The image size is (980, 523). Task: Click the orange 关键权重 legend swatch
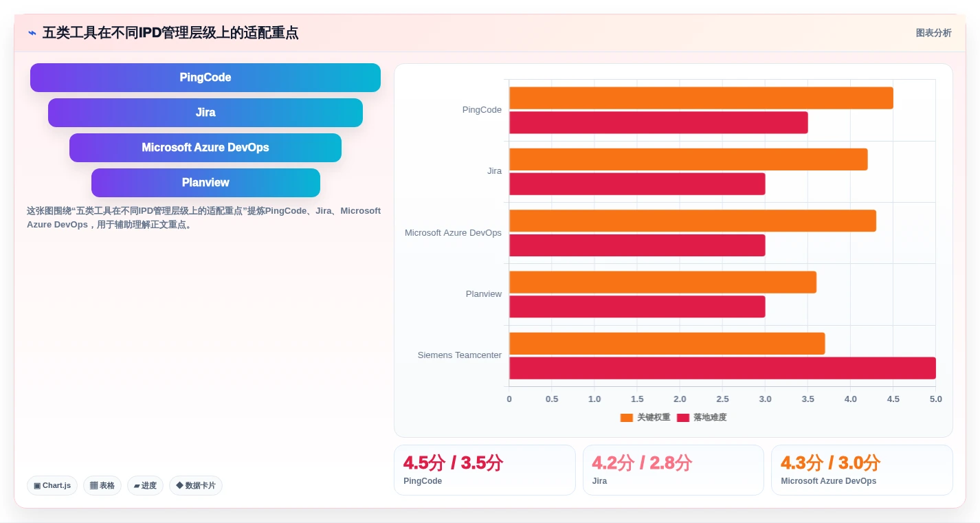[626, 418]
